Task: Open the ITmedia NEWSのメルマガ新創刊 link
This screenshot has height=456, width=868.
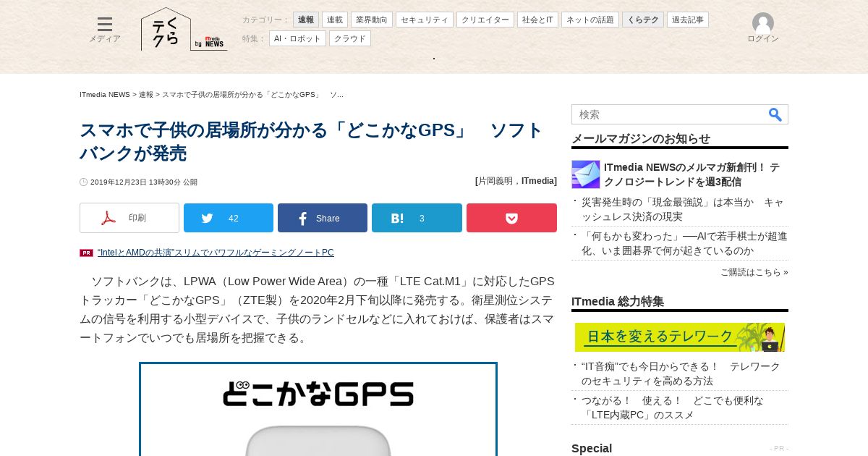Action: (x=692, y=174)
